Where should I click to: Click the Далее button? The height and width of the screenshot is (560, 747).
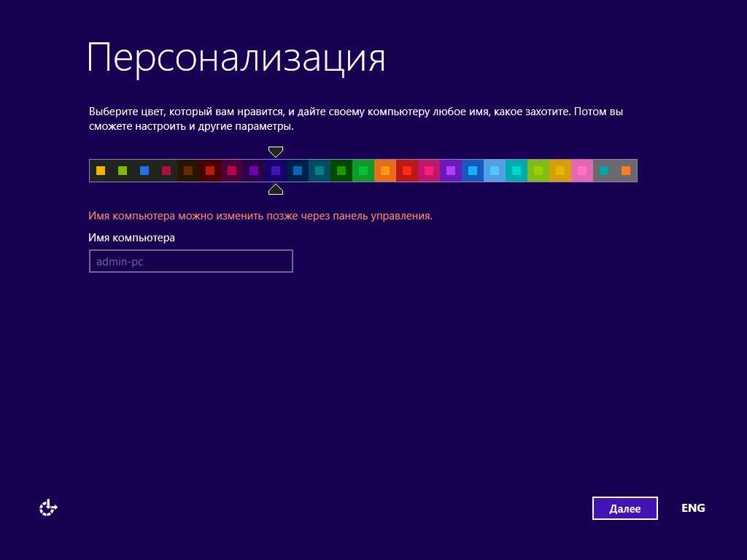pos(624,508)
